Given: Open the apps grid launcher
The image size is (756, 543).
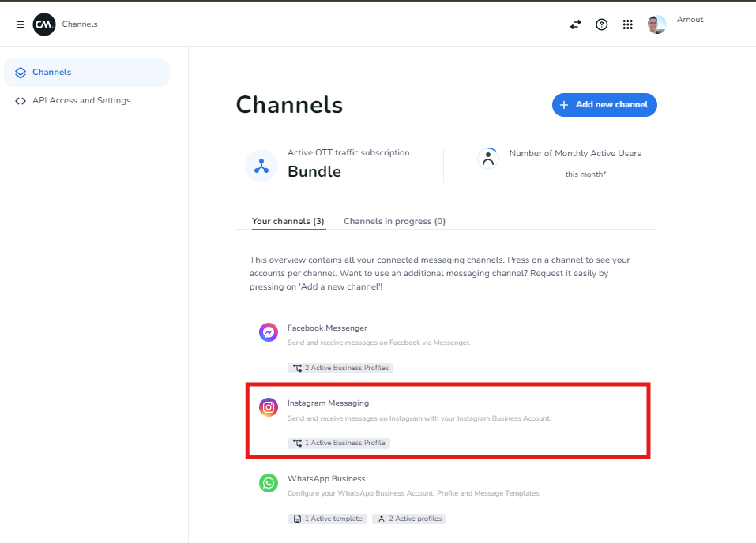Looking at the screenshot, I should pyautogui.click(x=628, y=24).
